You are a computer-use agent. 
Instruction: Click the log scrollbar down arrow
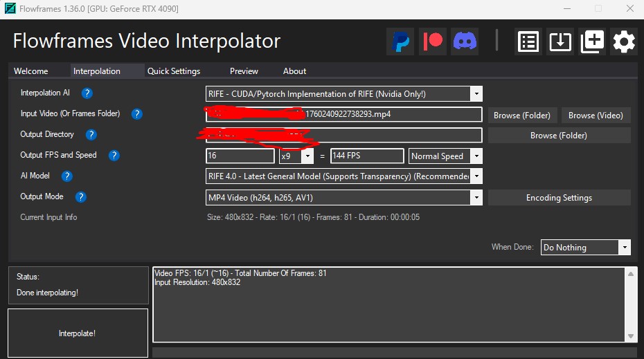[x=630, y=336]
